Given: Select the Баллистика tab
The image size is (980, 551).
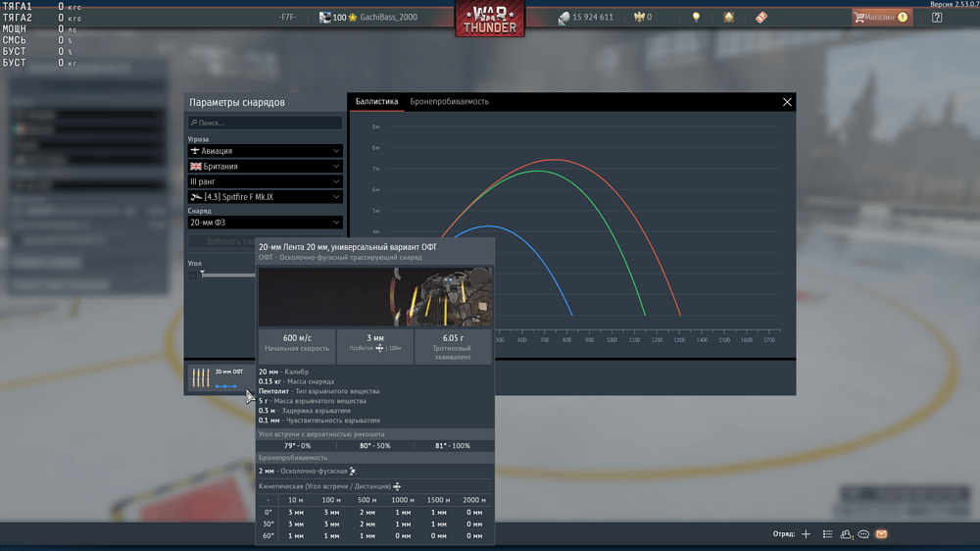Looking at the screenshot, I should [x=376, y=101].
